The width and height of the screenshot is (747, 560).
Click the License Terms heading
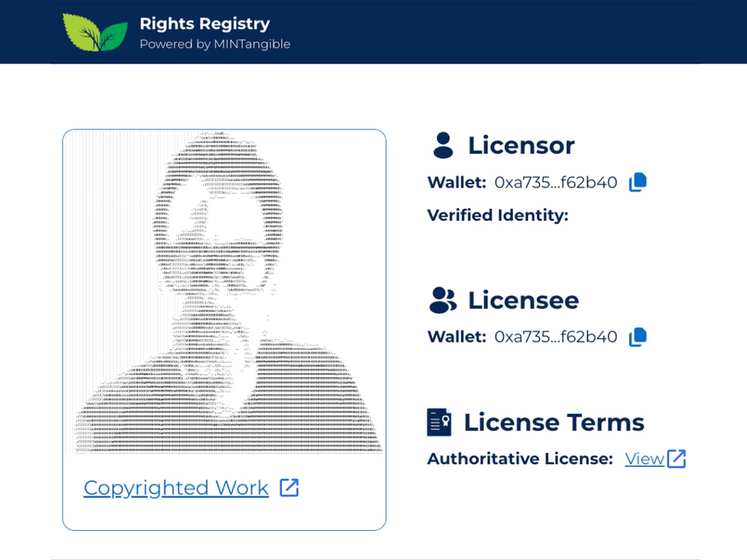coord(553,422)
